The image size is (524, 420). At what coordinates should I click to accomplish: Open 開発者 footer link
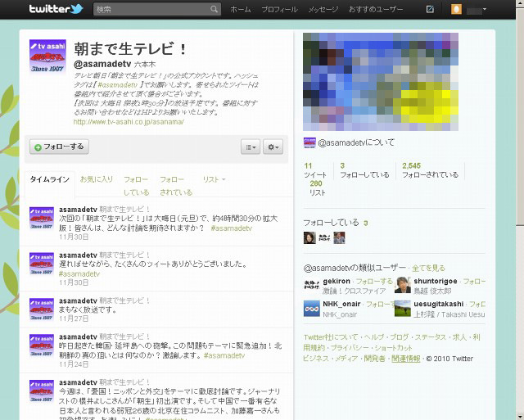(374, 359)
